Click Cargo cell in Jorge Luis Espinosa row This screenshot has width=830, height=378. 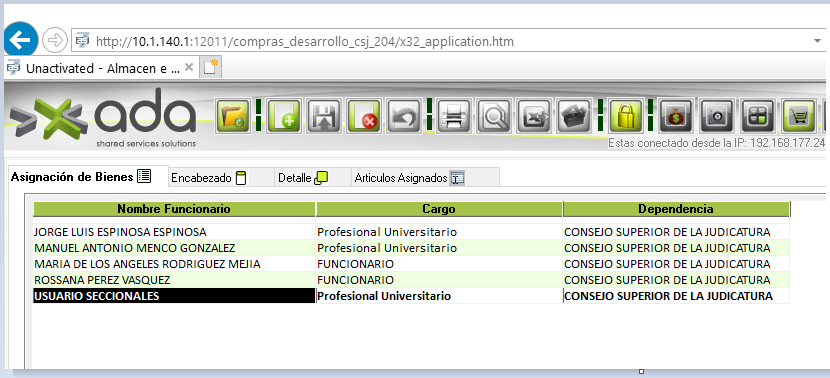439,232
